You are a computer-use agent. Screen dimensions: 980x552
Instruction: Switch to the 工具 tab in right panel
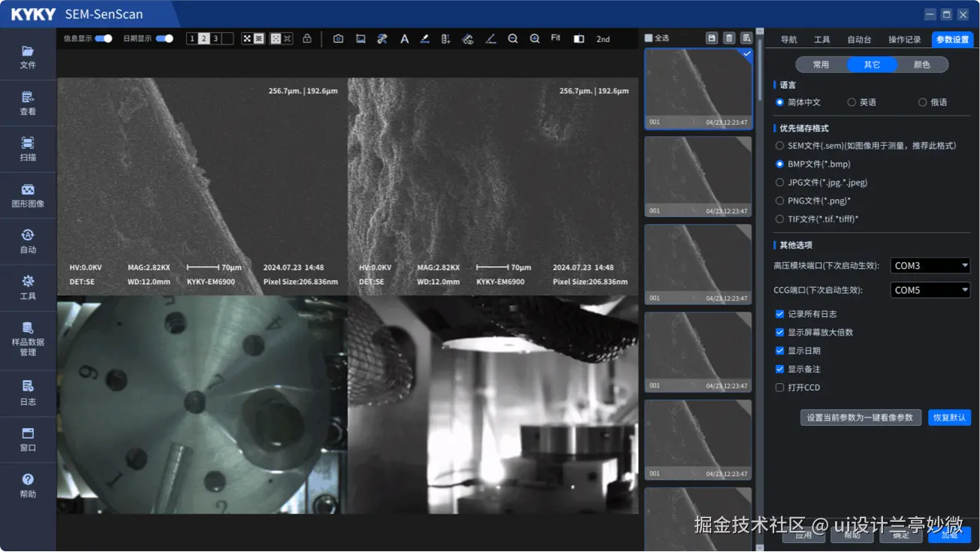pyautogui.click(x=822, y=40)
